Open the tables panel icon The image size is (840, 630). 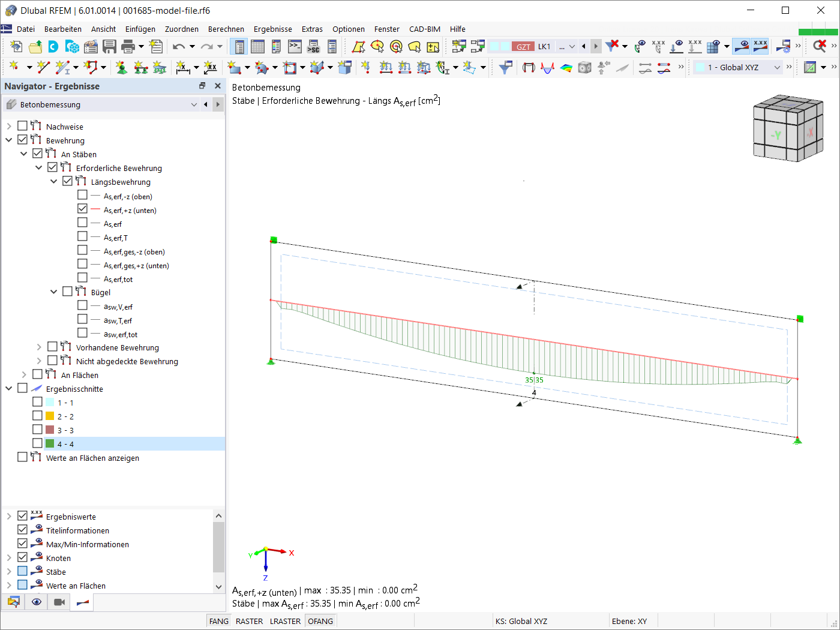click(x=258, y=47)
